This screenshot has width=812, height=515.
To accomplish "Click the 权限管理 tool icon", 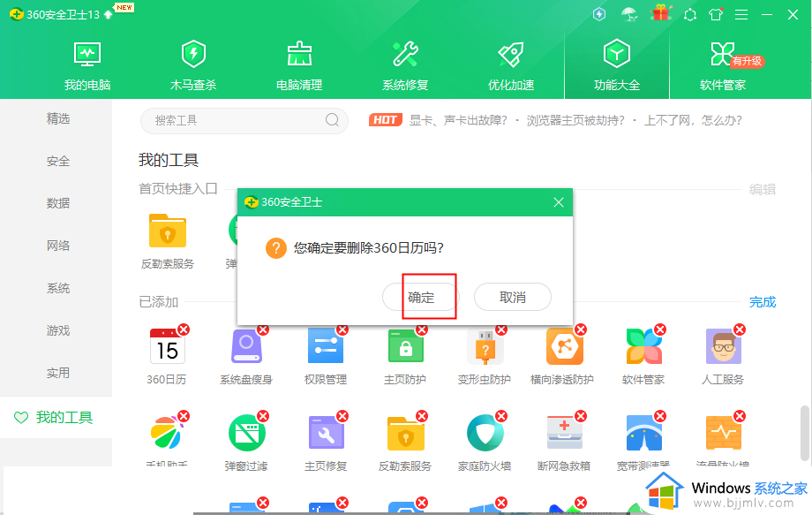I will pos(325,346).
